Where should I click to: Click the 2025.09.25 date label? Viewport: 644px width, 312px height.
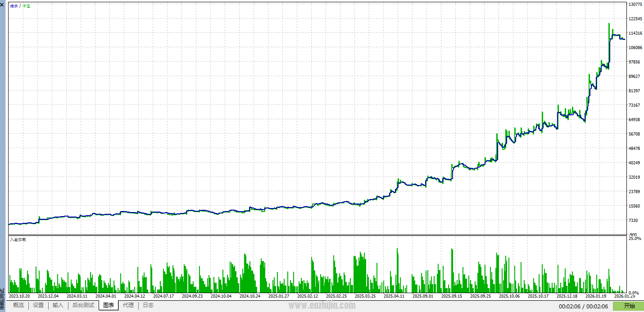pyautogui.click(x=481, y=296)
